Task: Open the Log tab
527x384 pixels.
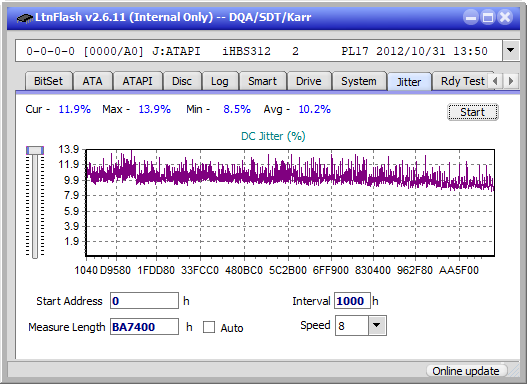Action: [220, 81]
